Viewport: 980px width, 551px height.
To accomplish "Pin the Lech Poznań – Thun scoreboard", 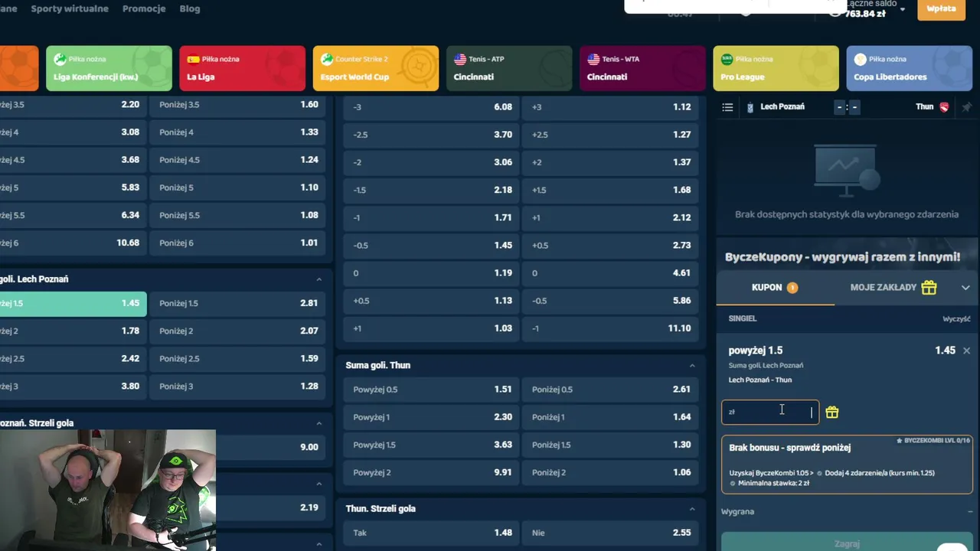I will pos(966,107).
